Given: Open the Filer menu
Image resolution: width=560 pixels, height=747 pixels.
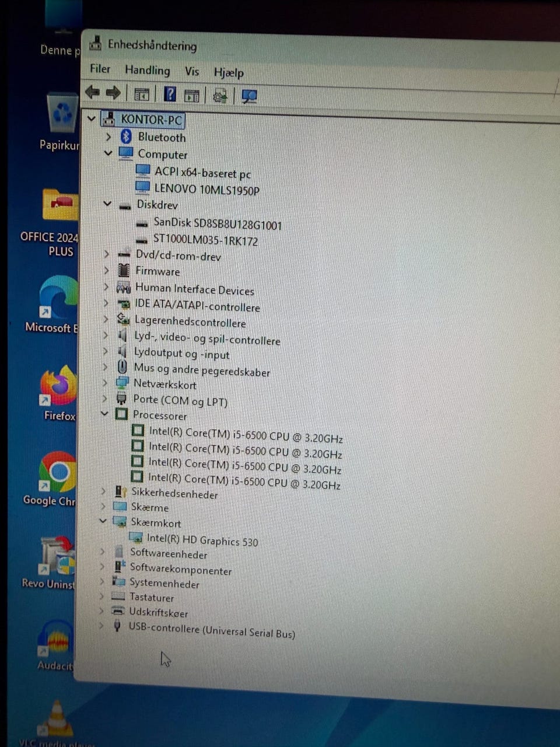Looking at the screenshot, I should 100,69.
